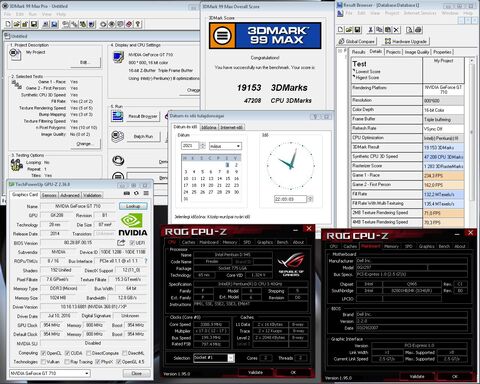The height and width of the screenshot is (384, 480).
Task: Open the GPU-Z hamburger menu icon
Action: pos(146,193)
